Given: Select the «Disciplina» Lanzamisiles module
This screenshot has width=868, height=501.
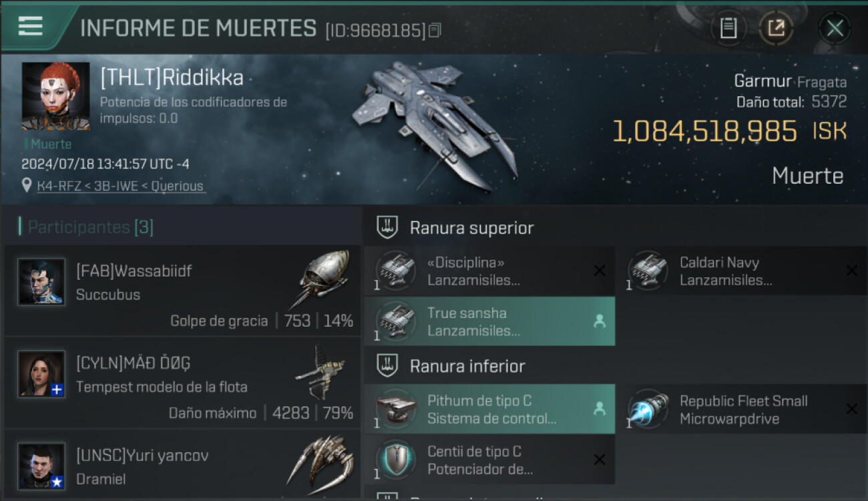Looking at the screenshot, I should click(489, 271).
